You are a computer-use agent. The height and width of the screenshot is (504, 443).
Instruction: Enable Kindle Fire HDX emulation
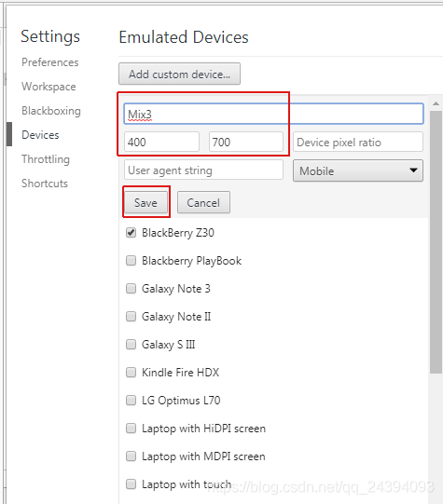[x=131, y=373]
